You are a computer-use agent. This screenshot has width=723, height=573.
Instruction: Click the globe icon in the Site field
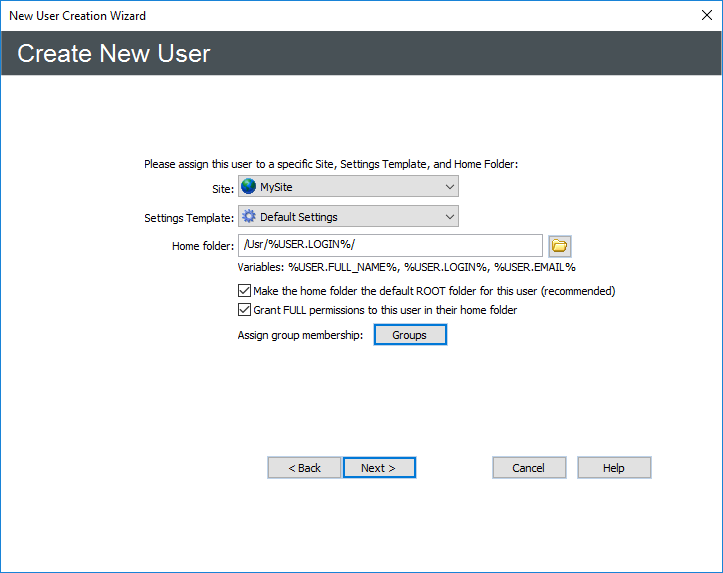249,187
